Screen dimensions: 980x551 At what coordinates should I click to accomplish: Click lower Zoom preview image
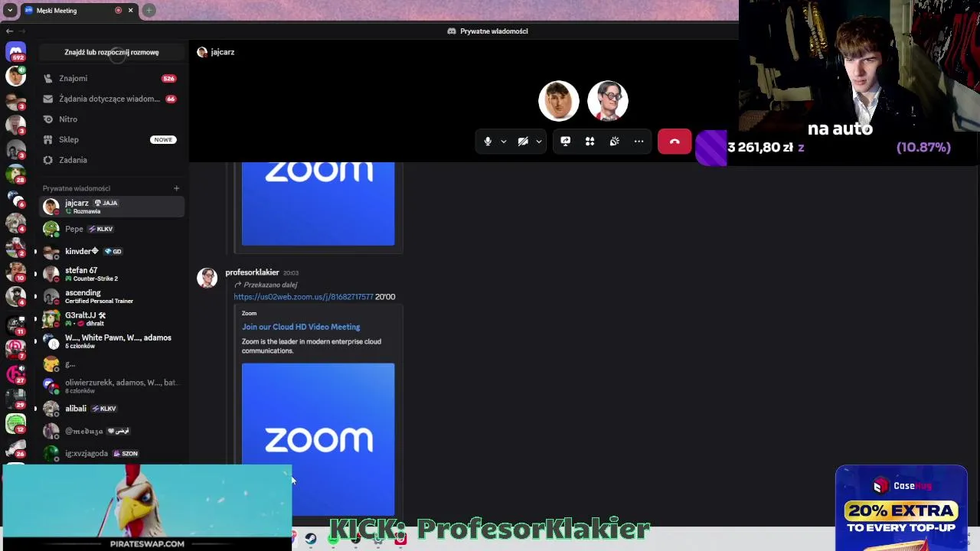(x=318, y=439)
